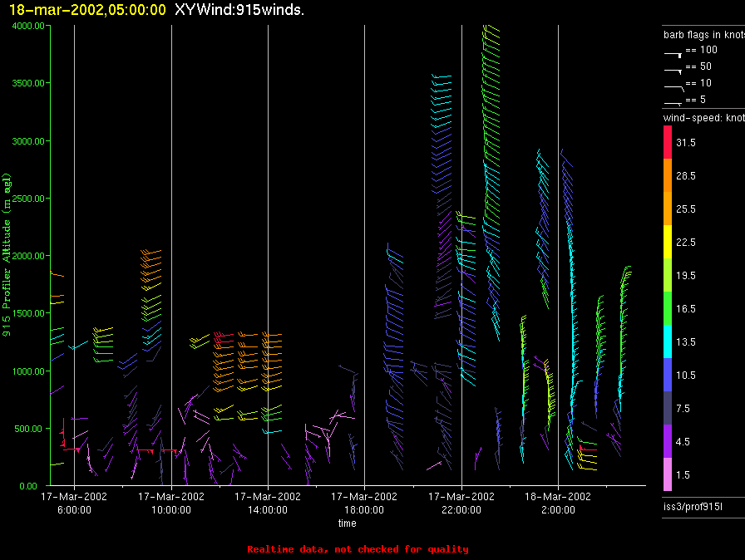
Task: Select the red 31.5 knots color swatch
Action: pyautogui.click(x=667, y=143)
